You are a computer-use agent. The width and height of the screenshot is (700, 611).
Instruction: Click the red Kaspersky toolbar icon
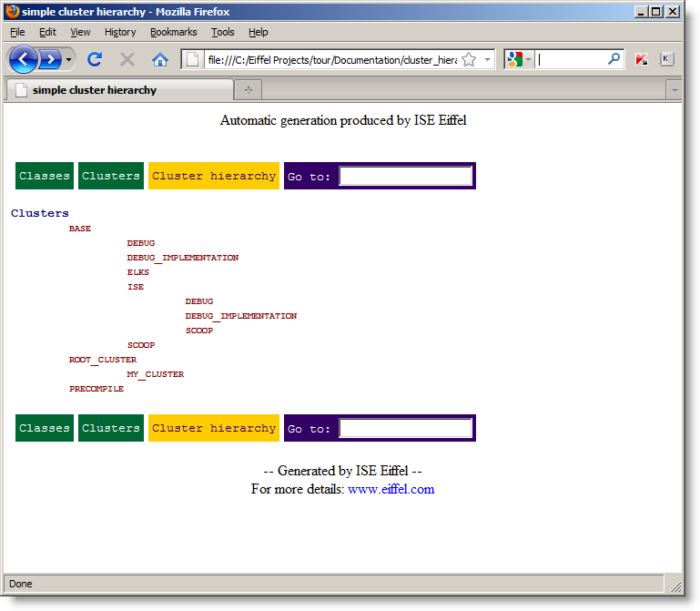coord(643,59)
